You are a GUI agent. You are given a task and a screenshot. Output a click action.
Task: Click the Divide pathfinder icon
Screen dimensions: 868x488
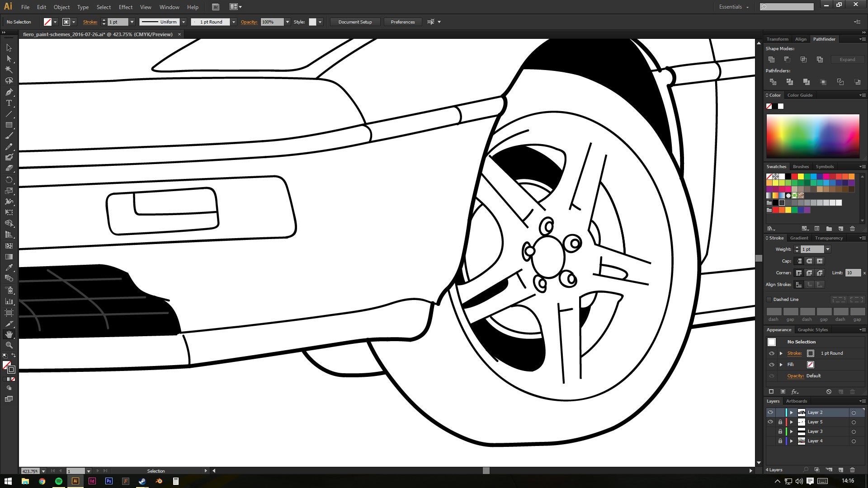point(773,82)
